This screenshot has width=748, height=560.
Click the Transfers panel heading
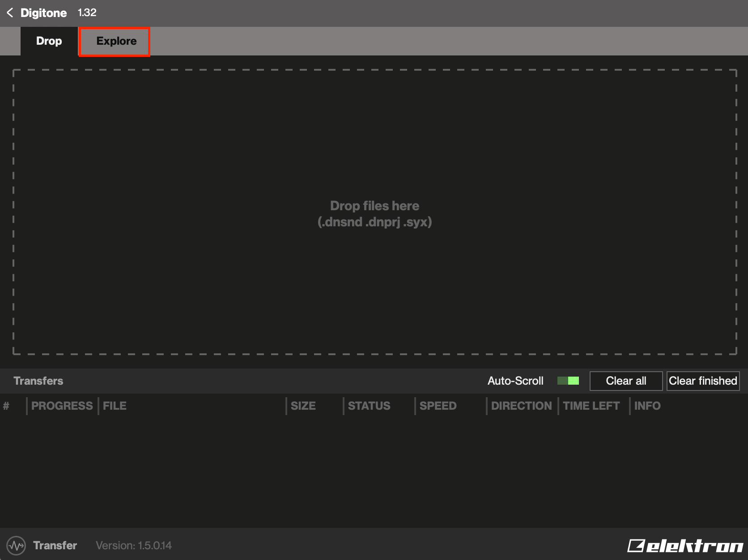(x=38, y=381)
